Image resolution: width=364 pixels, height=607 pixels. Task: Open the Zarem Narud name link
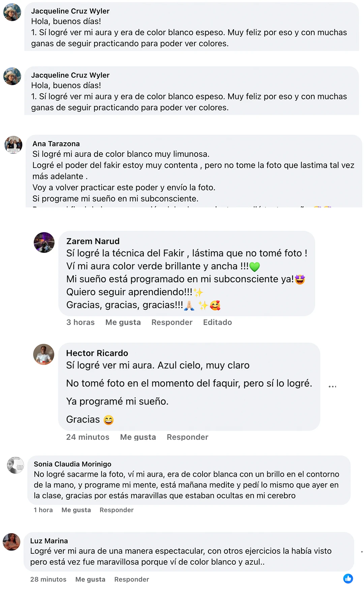[93, 241]
